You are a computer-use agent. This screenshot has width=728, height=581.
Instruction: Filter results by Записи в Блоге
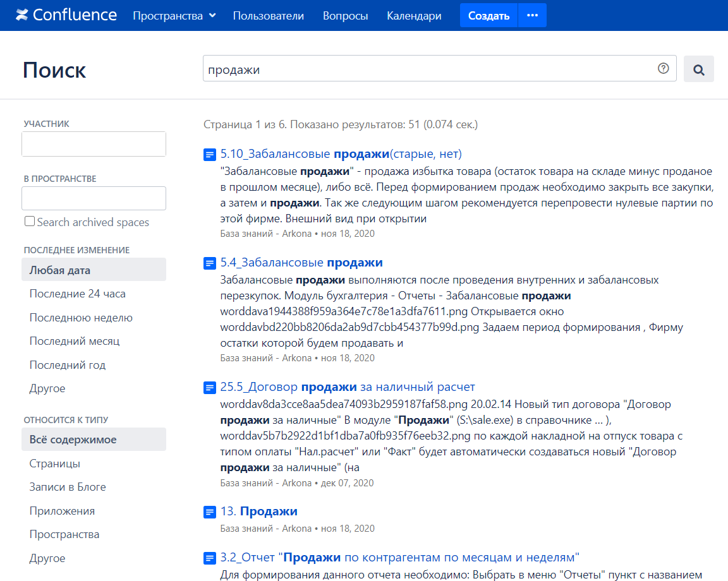68,487
